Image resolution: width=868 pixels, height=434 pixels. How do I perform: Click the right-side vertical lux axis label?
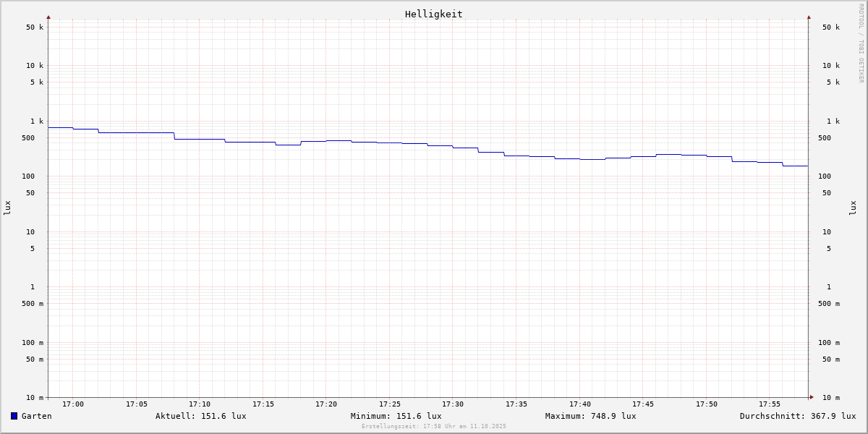(x=853, y=208)
